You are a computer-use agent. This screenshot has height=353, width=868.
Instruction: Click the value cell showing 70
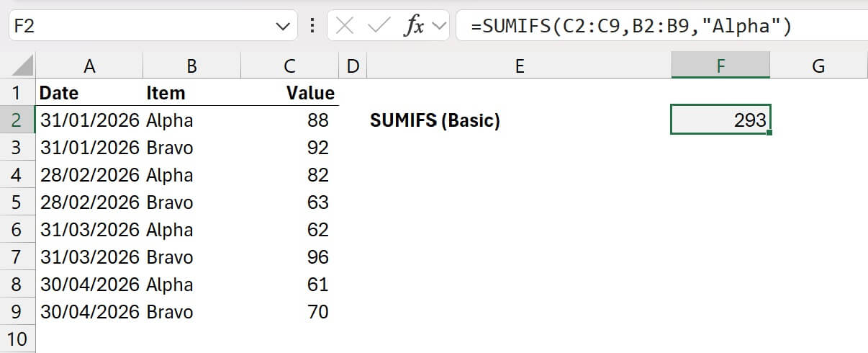click(289, 312)
